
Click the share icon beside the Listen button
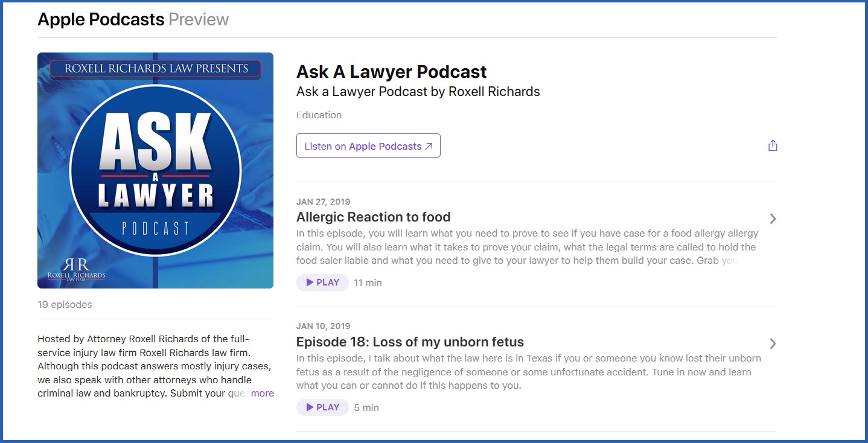pos(773,145)
